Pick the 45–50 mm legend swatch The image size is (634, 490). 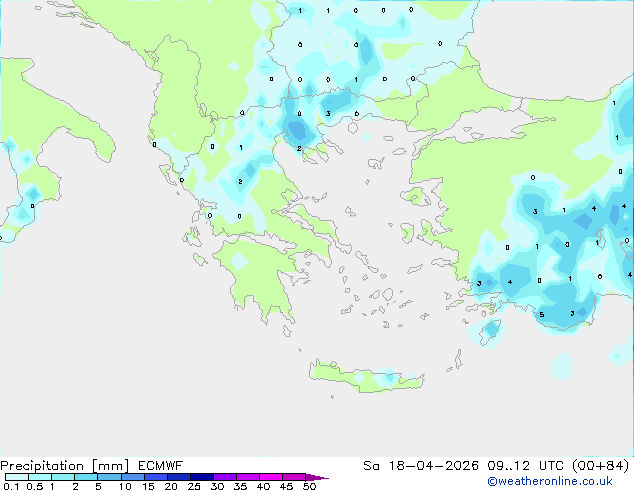(294, 477)
